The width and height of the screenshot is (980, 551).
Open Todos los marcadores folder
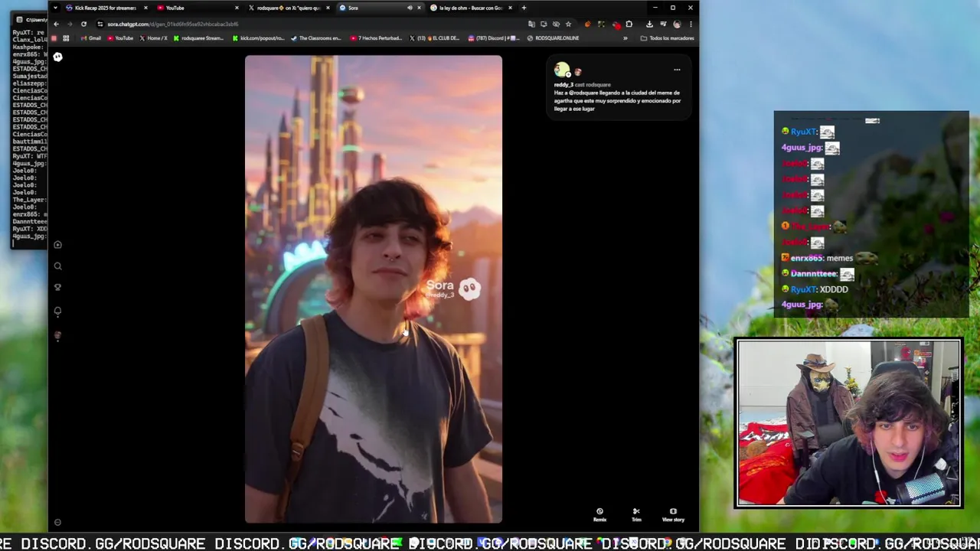[x=668, y=38]
